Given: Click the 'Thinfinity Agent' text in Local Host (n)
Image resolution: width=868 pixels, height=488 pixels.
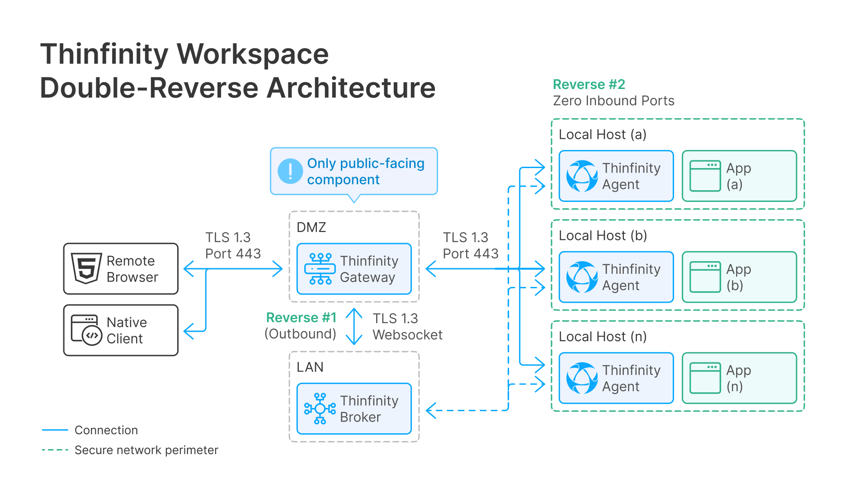Looking at the screenshot, I should (631, 379).
